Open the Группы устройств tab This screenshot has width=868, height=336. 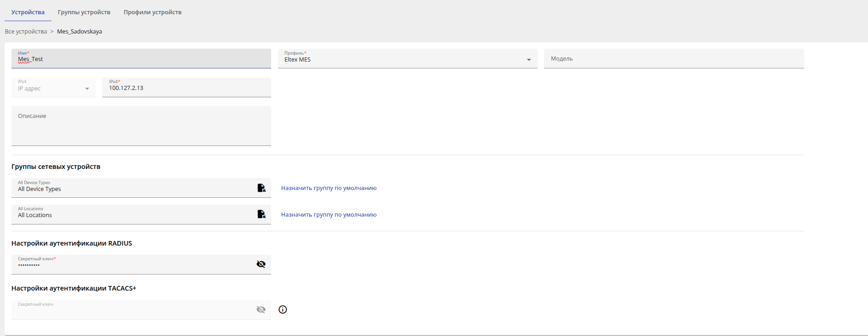tap(84, 12)
